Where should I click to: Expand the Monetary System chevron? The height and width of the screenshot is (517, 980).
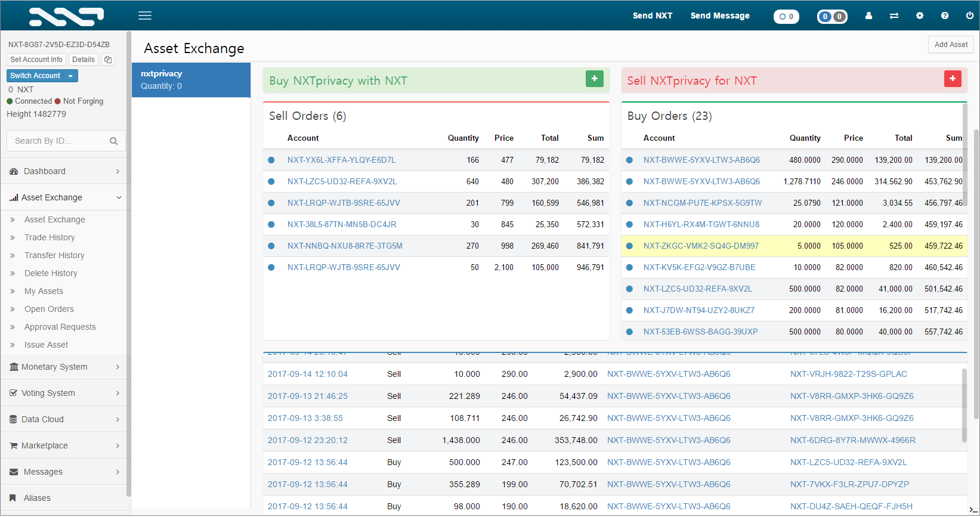tap(118, 367)
